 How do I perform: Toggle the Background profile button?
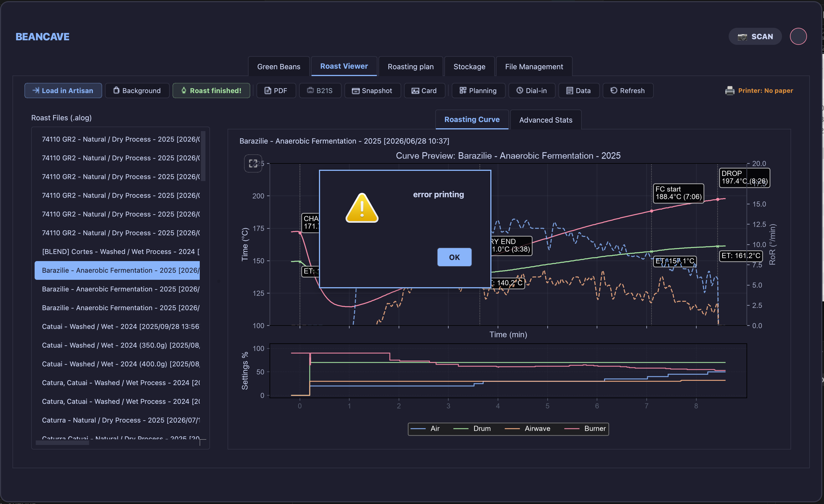(137, 91)
